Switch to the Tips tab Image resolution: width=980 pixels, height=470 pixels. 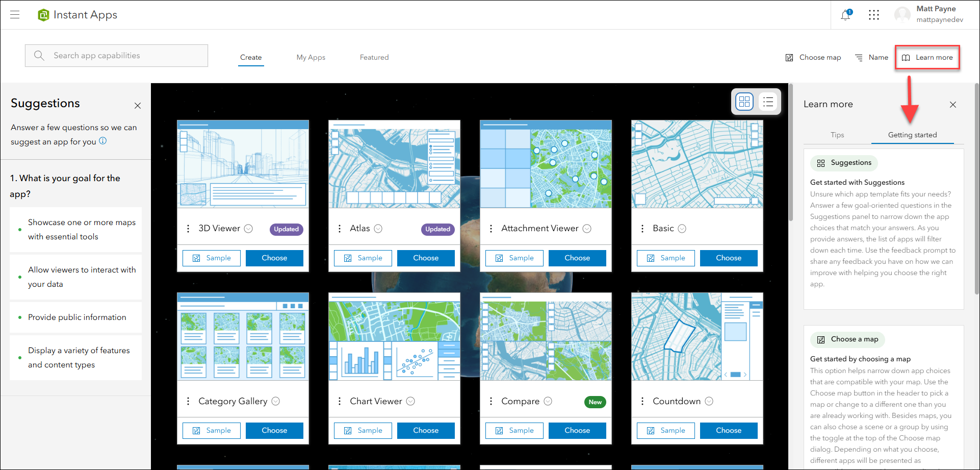pos(837,135)
